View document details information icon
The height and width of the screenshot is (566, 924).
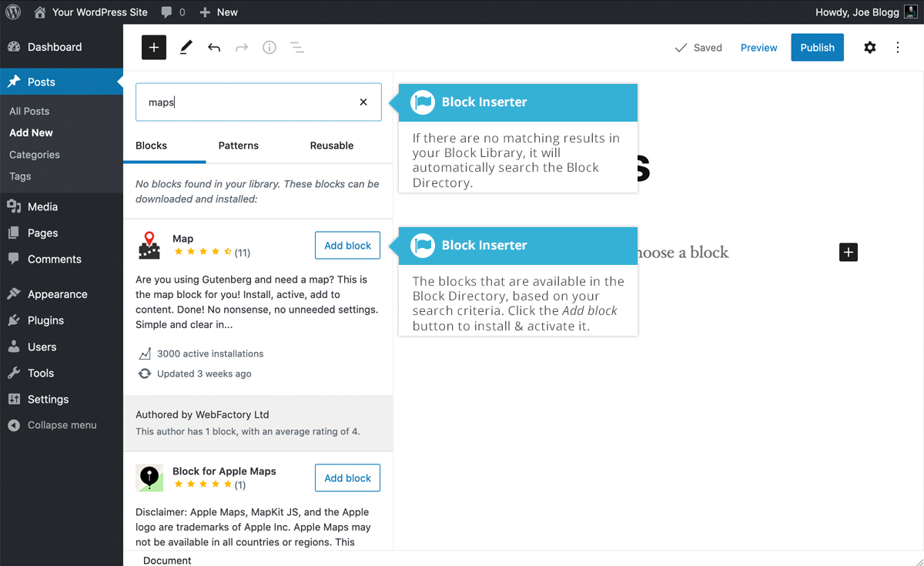pyautogui.click(x=269, y=47)
